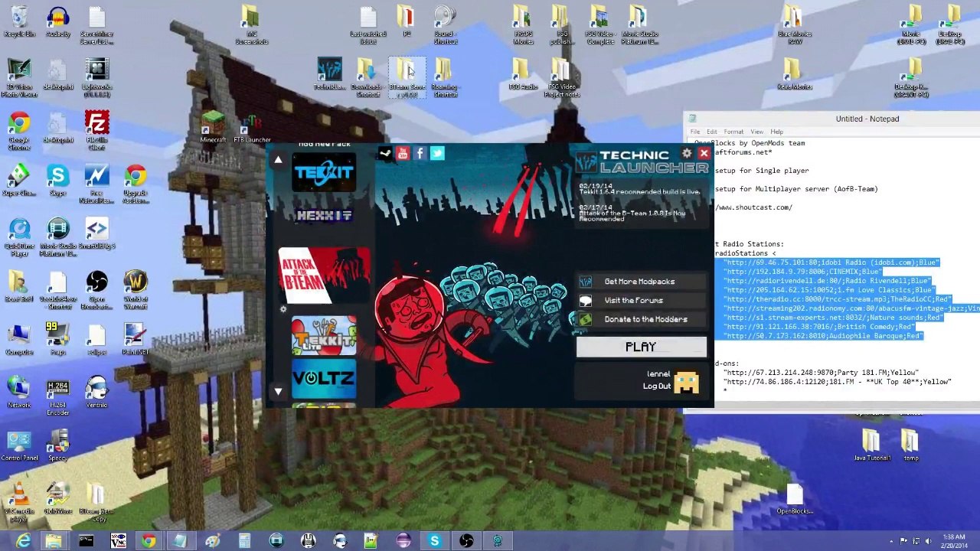Select FTB Launcher desktop shortcut
This screenshot has width=980, height=551.
[252, 129]
